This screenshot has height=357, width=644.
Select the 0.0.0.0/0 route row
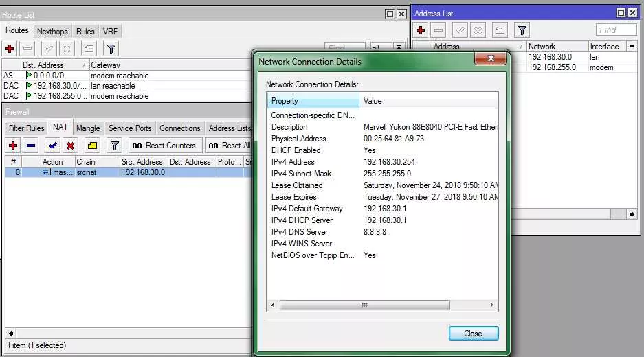[x=126, y=76]
